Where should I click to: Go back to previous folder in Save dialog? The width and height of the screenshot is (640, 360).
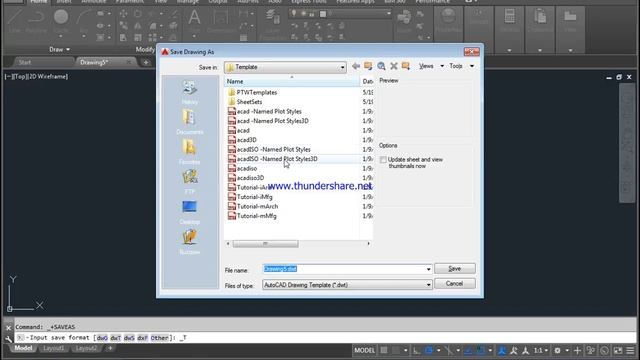[356, 66]
